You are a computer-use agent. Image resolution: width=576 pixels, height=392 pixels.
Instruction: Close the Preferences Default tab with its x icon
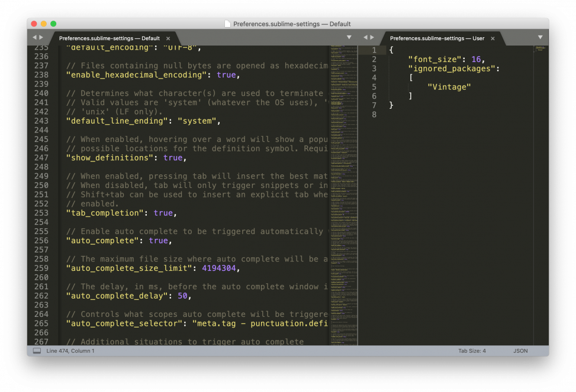coord(168,38)
